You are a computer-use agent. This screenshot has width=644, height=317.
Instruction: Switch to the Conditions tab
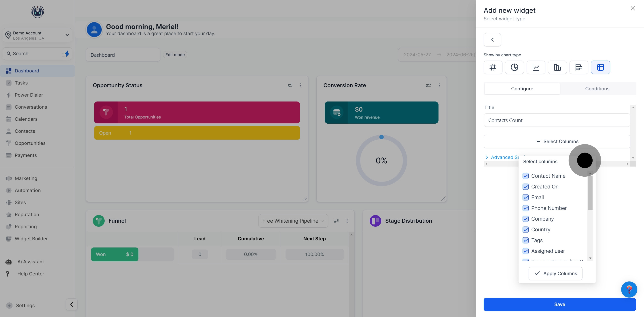click(597, 89)
